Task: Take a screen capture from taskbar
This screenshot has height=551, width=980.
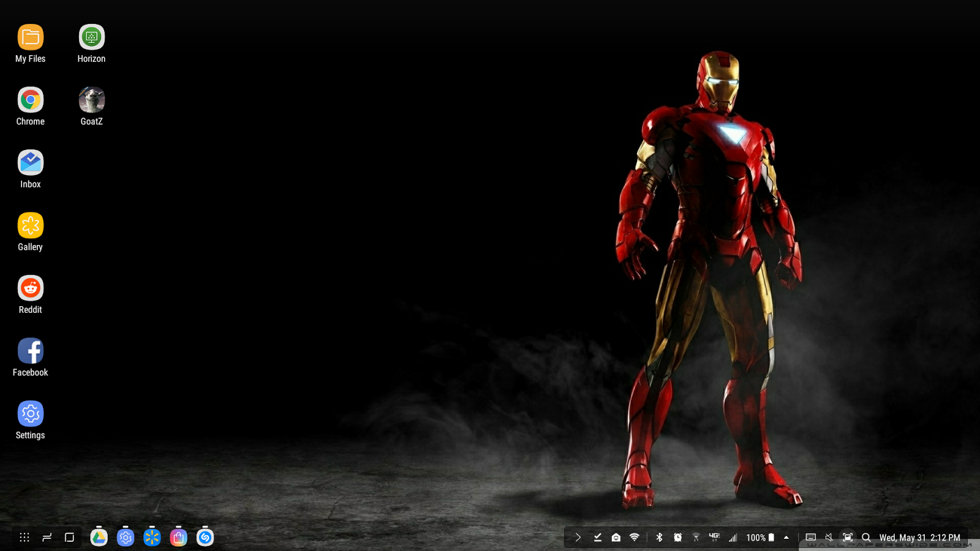Action: [x=848, y=538]
